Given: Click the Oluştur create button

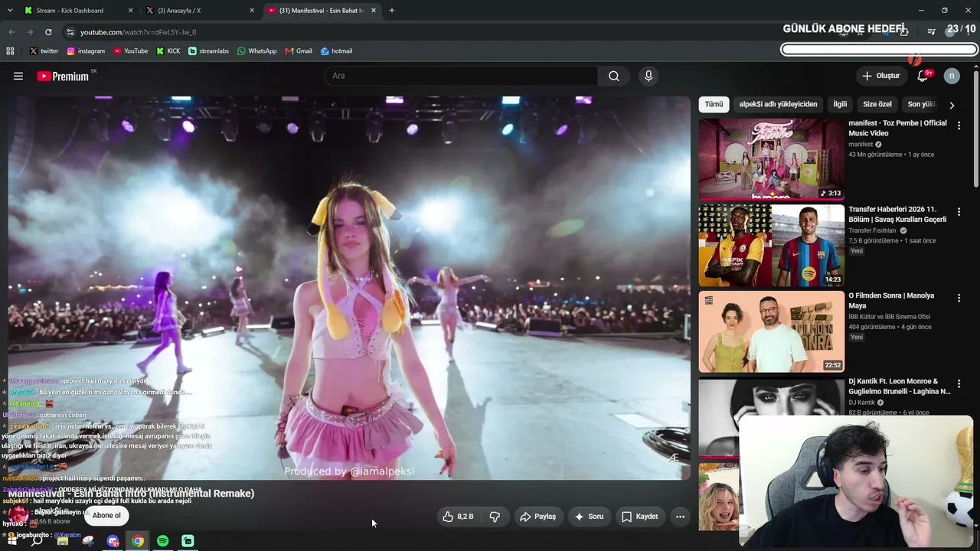Looking at the screenshot, I should [x=880, y=76].
